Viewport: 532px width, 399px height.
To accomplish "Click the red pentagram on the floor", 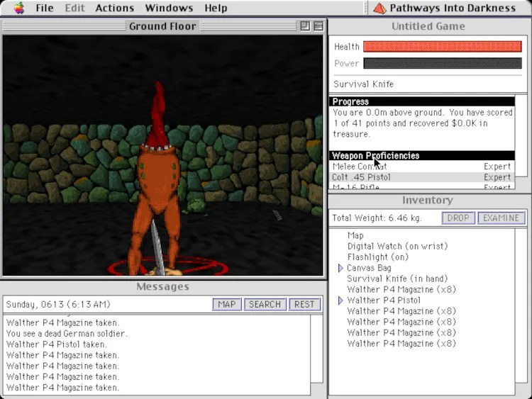I will coord(168,266).
